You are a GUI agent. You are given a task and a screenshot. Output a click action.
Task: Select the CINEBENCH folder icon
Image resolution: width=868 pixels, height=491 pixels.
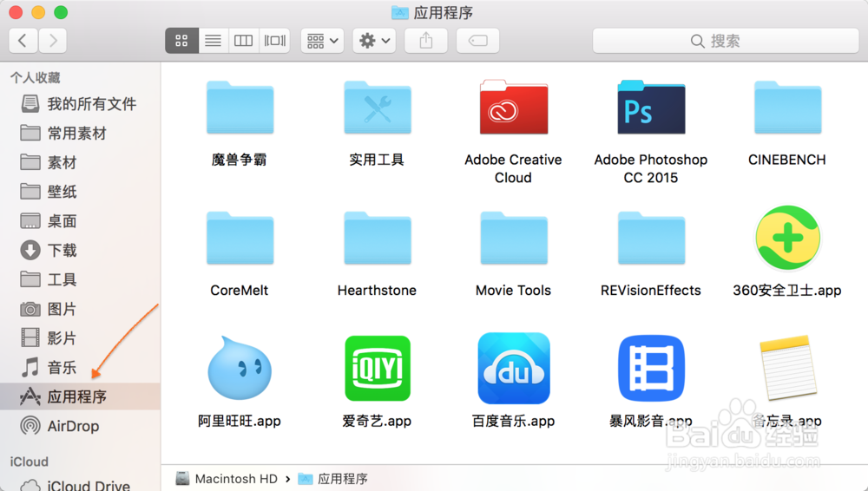pyautogui.click(x=788, y=108)
